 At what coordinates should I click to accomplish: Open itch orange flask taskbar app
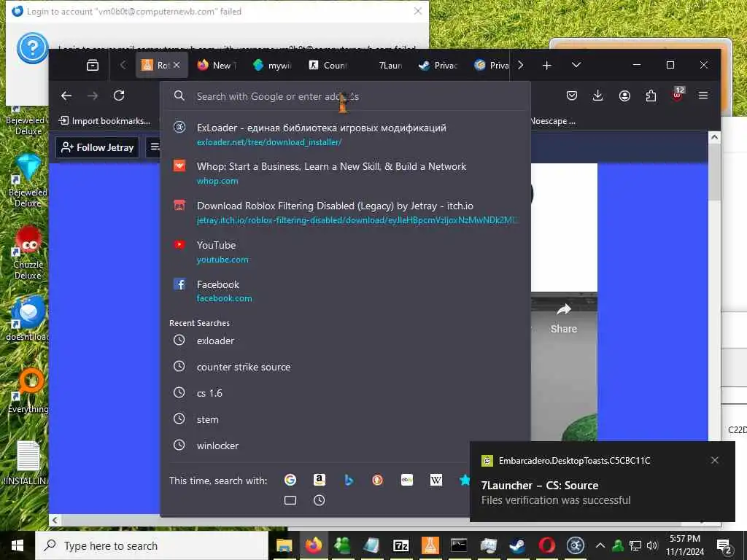pos(430,545)
